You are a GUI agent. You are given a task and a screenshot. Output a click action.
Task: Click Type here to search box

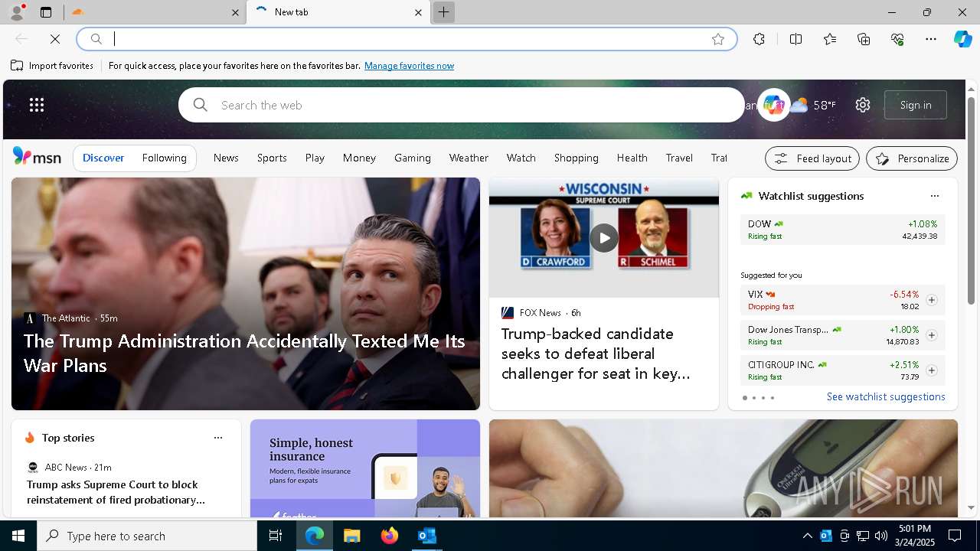coord(147,536)
